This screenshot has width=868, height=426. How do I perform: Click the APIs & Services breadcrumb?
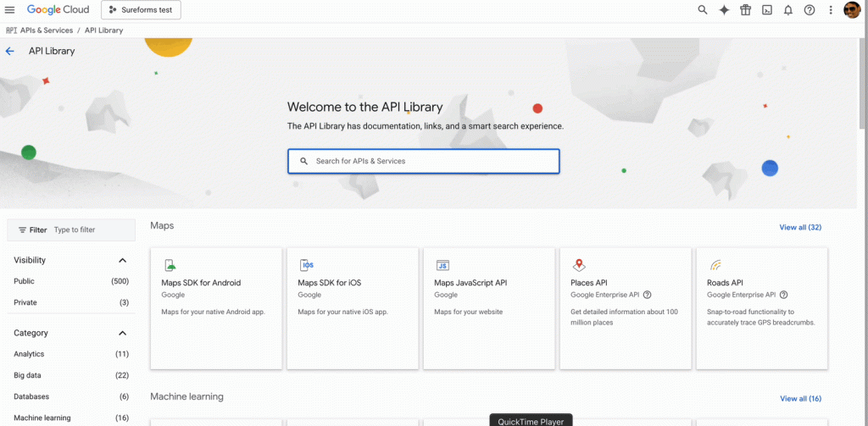47,30
